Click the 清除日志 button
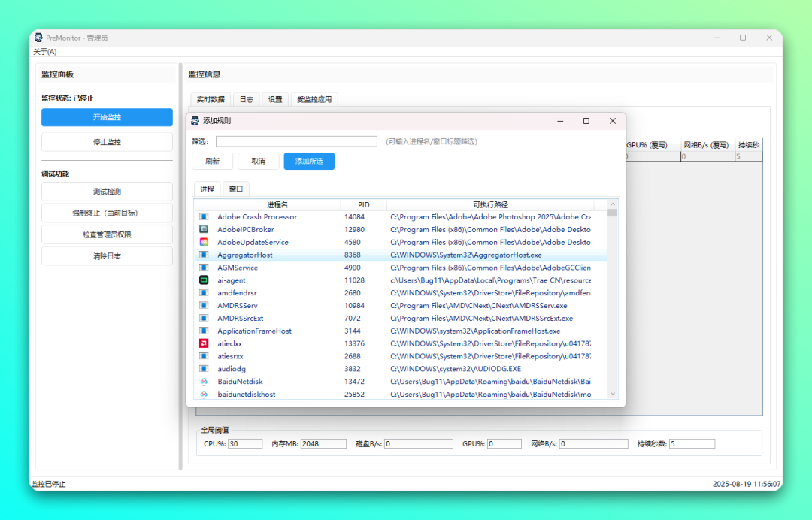812x520 pixels. pyautogui.click(x=108, y=256)
